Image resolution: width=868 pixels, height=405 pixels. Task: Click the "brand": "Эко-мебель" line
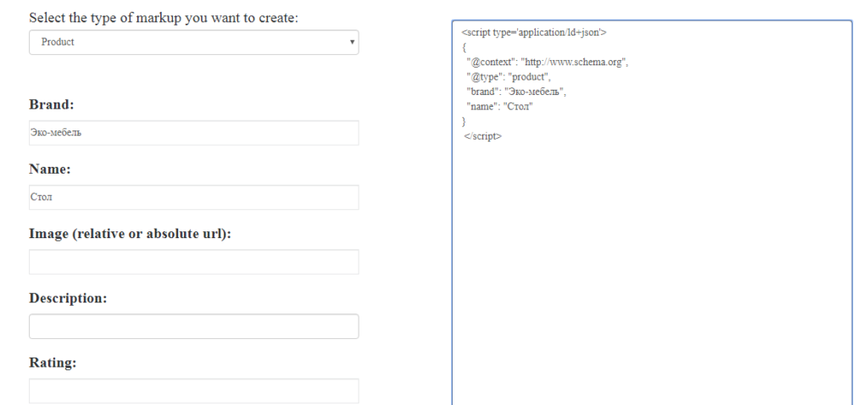(516, 92)
